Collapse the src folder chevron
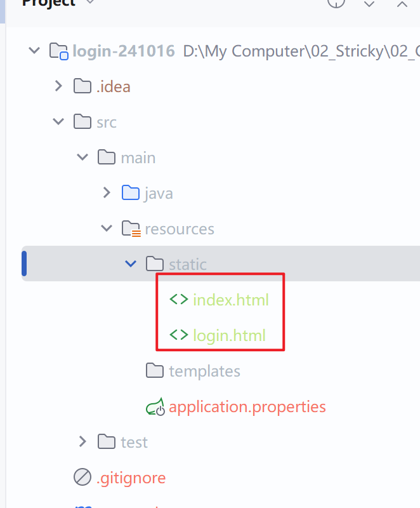420x508 pixels. [x=58, y=121]
